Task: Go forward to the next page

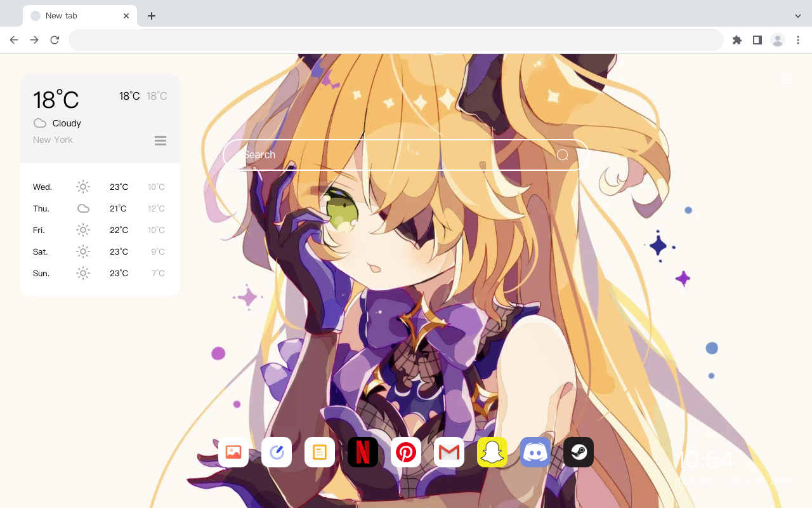Action: (x=34, y=40)
